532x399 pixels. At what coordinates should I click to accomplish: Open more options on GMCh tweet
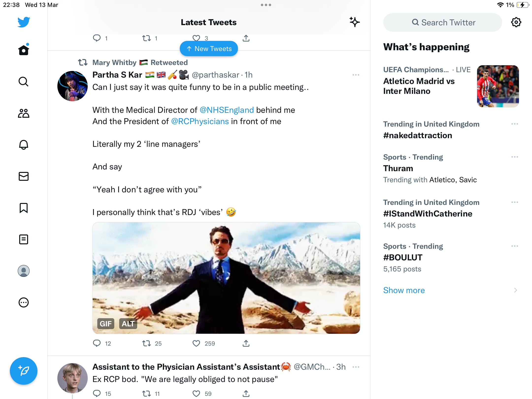356,367
